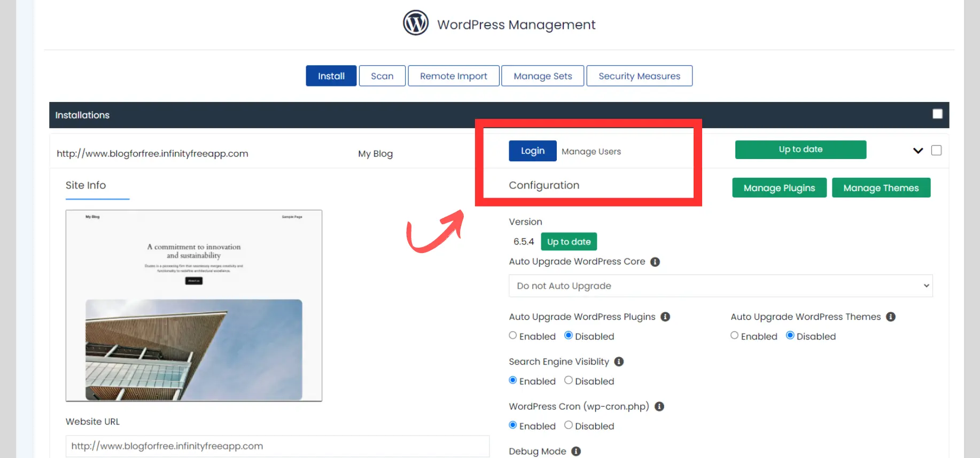Open info icon for Debug Mode
Viewport: 980px width, 458px height.
point(576,451)
